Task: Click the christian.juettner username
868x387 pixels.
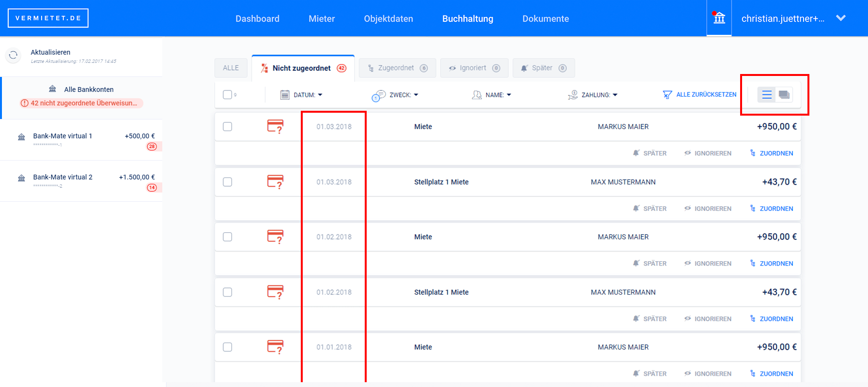Action: point(783,18)
